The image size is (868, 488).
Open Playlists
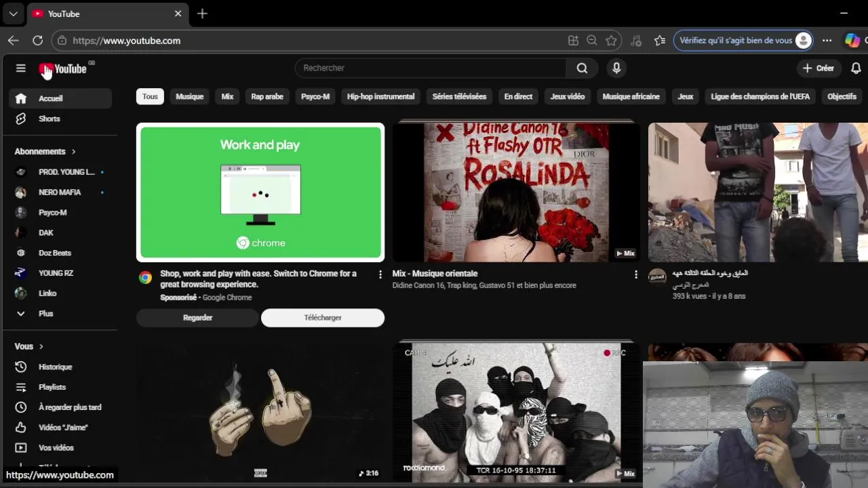[x=60, y=387]
